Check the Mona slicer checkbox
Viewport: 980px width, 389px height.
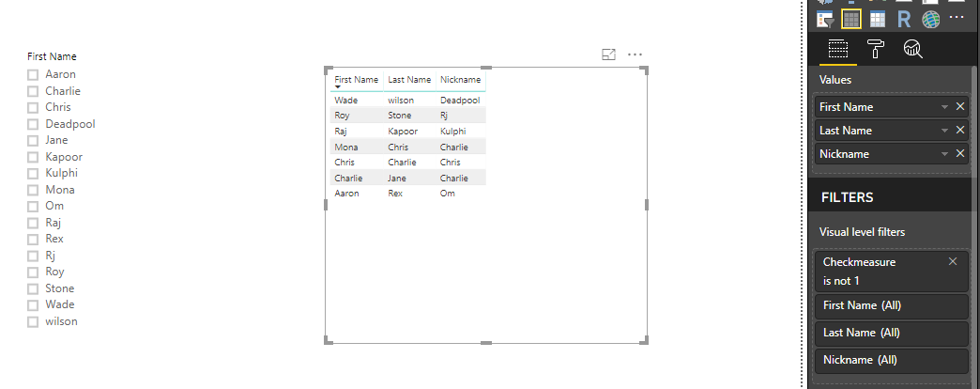coord(33,190)
